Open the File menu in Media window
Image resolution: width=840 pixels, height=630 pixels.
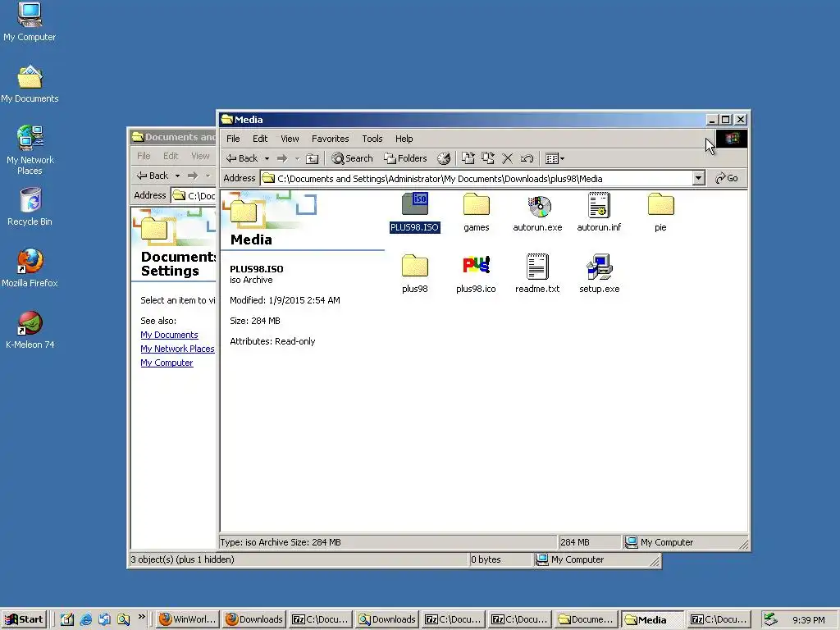point(233,139)
